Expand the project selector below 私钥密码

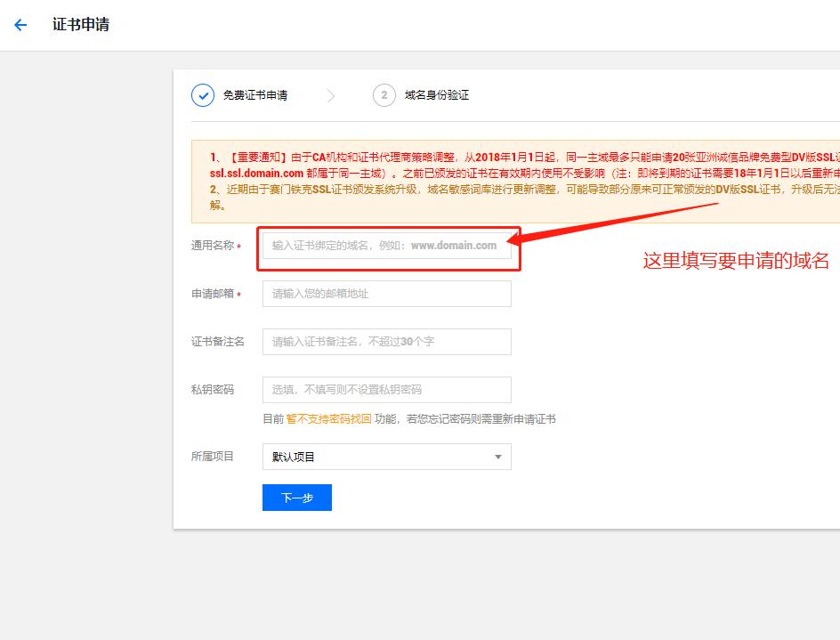pyautogui.click(x=386, y=456)
